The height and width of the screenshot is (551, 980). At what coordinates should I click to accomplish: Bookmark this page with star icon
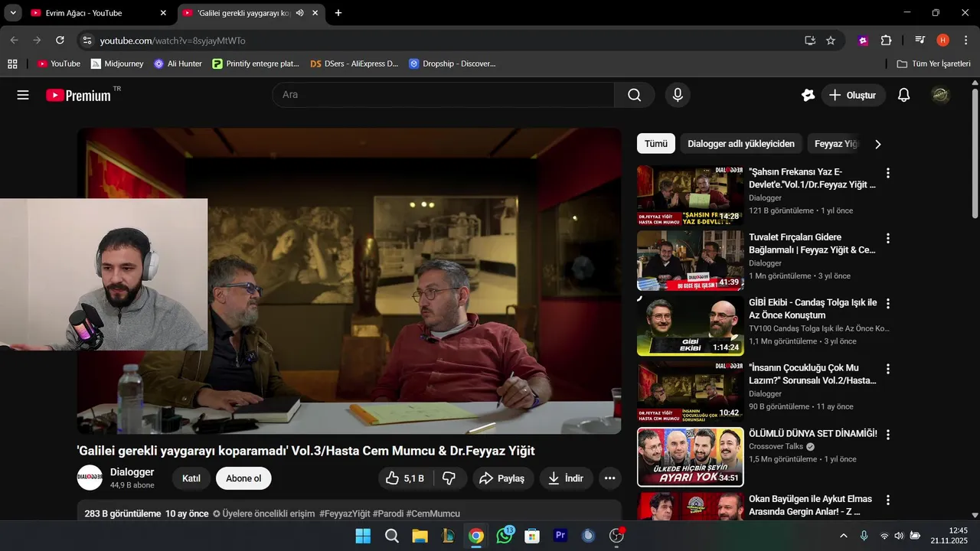point(831,41)
